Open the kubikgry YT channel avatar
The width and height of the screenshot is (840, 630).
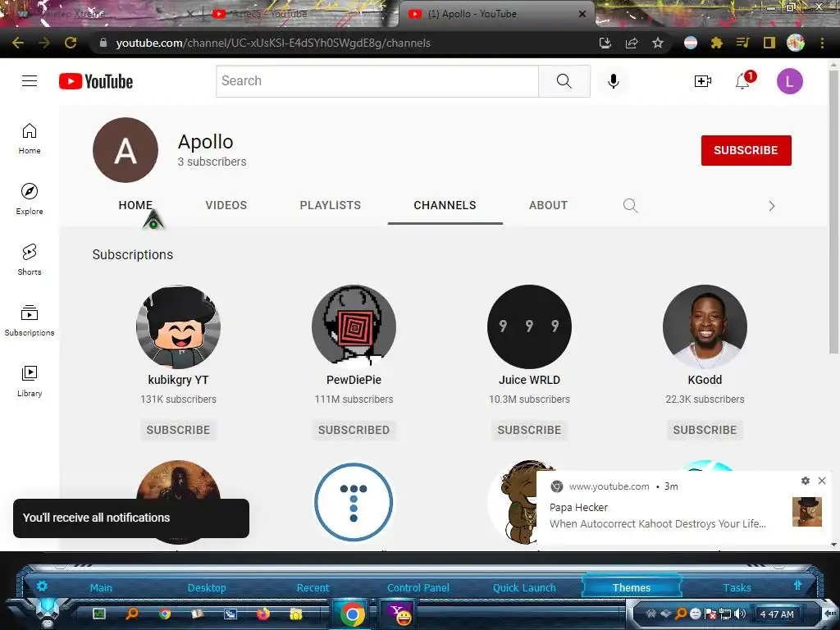pos(178,326)
